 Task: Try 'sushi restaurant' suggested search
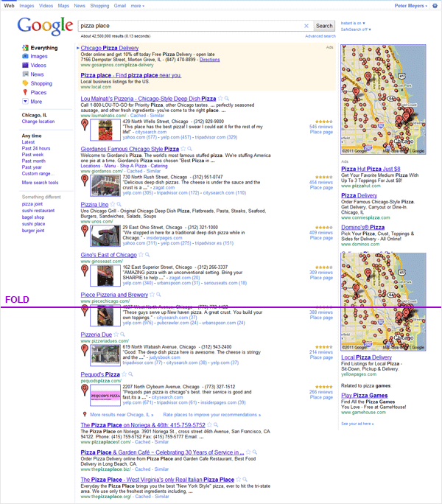pyautogui.click(x=38, y=211)
